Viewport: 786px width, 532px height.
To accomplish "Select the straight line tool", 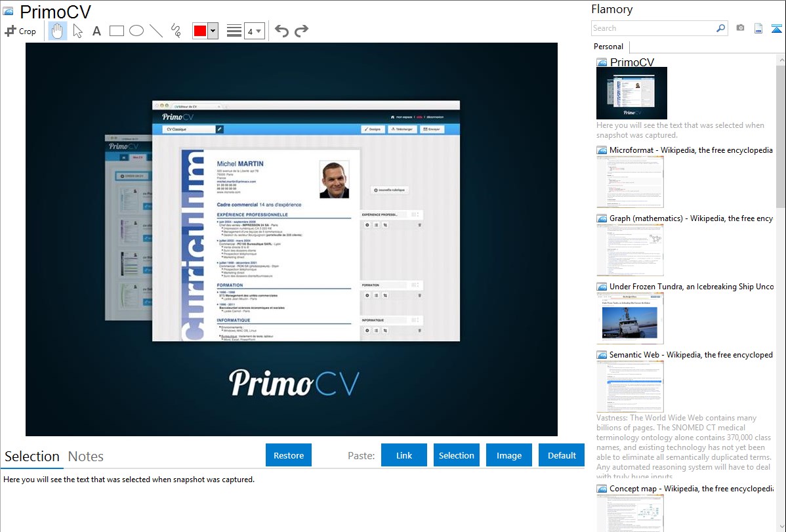I will coord(156,31).
